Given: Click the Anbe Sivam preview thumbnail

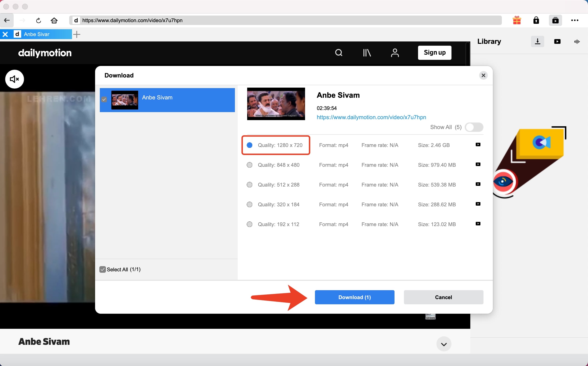Looking at the screenshot, I should [276, 104].
